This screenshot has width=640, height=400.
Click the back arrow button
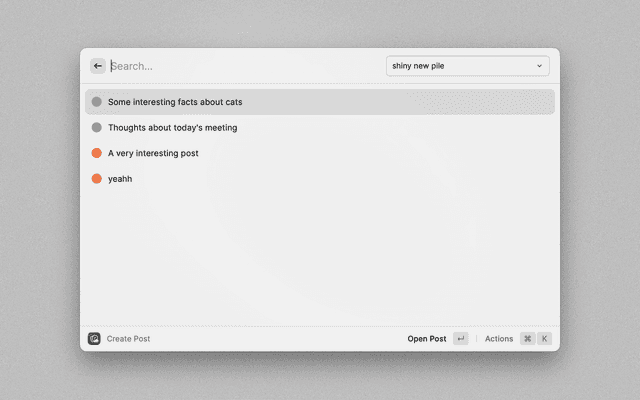pyautogui.click(x=97, y=66)
